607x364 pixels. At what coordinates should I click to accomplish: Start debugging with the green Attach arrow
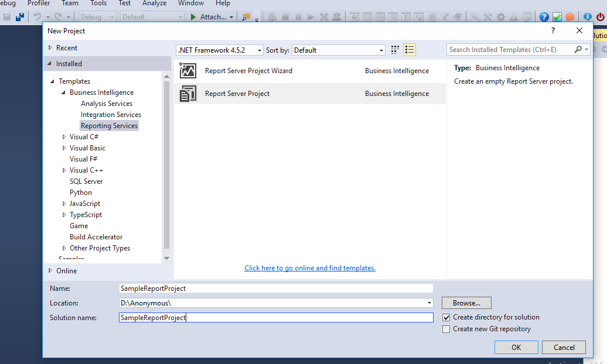[193, 16]
